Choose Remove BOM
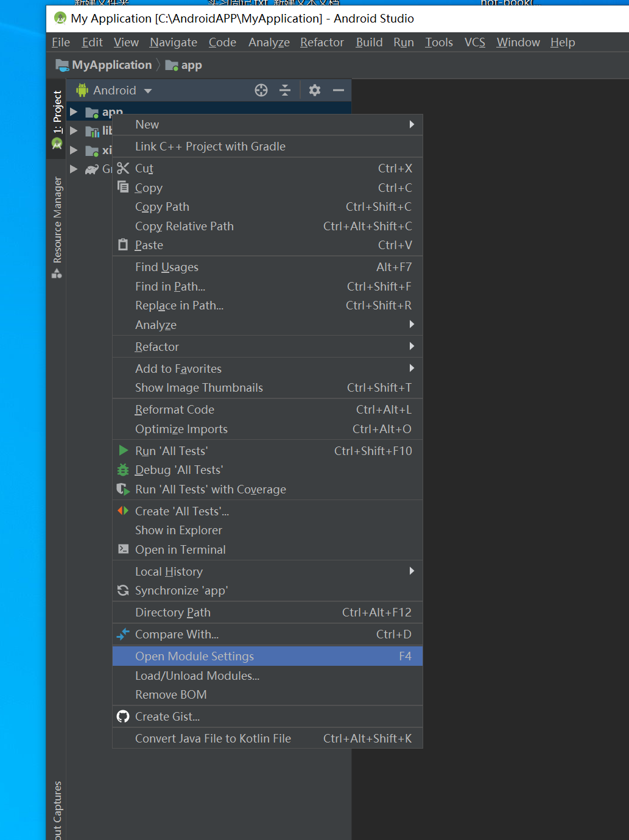The width and height of the screenshot is (629, 840). [x=267, y=694]
